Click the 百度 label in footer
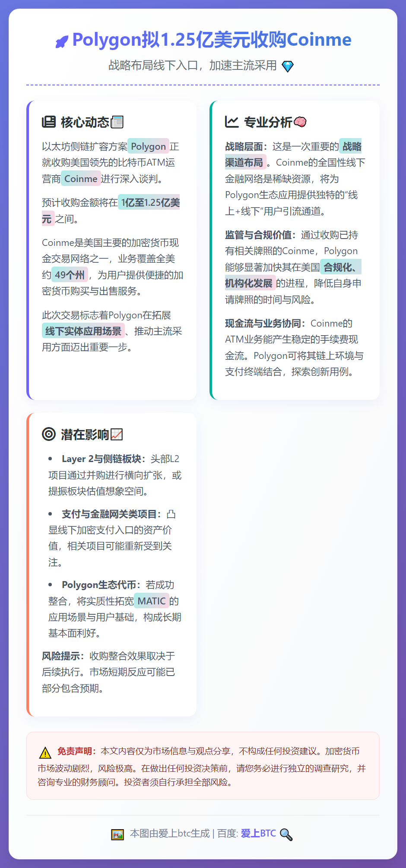 [x=228, y=833]
